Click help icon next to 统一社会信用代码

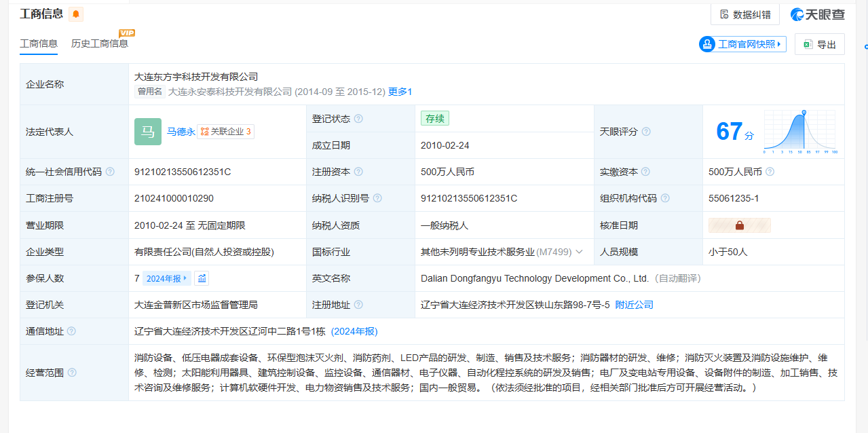(110, 172)
